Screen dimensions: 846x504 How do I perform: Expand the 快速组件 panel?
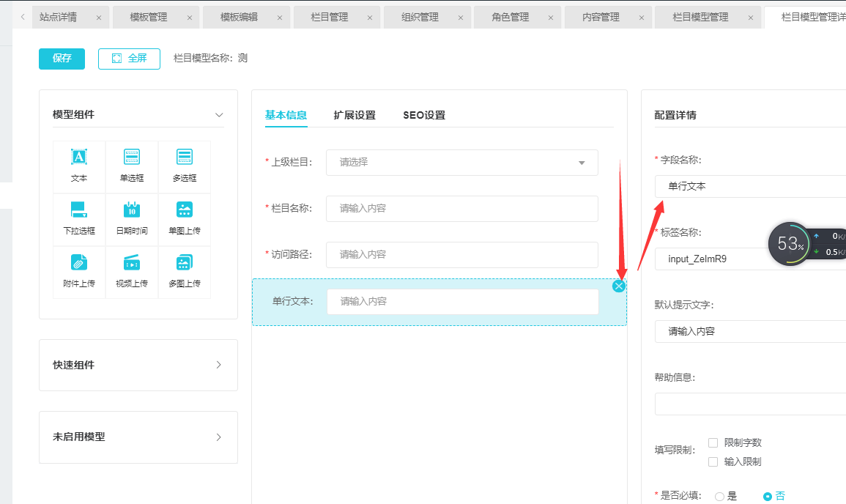pos(138,365)
